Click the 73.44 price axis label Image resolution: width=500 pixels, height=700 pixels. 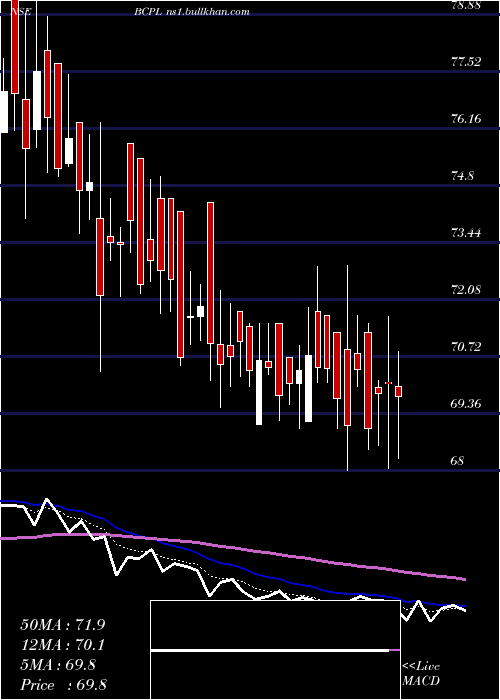click(x=466, y=233)
